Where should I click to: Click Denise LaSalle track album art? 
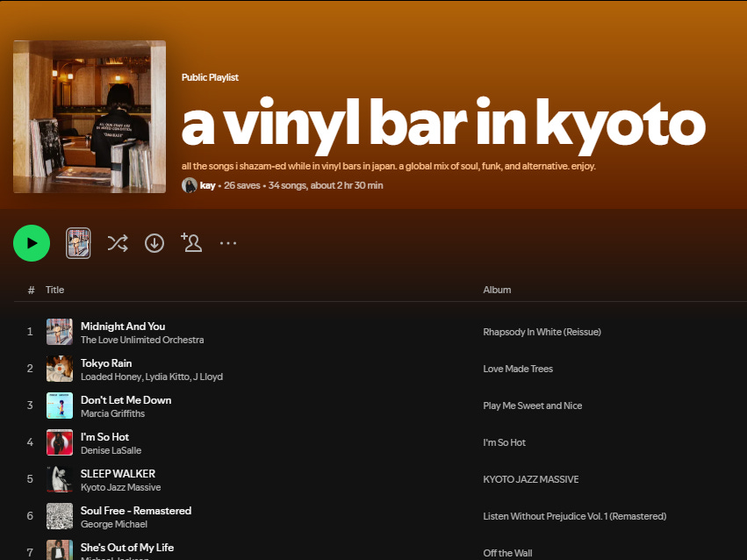(x=60, y=442)
